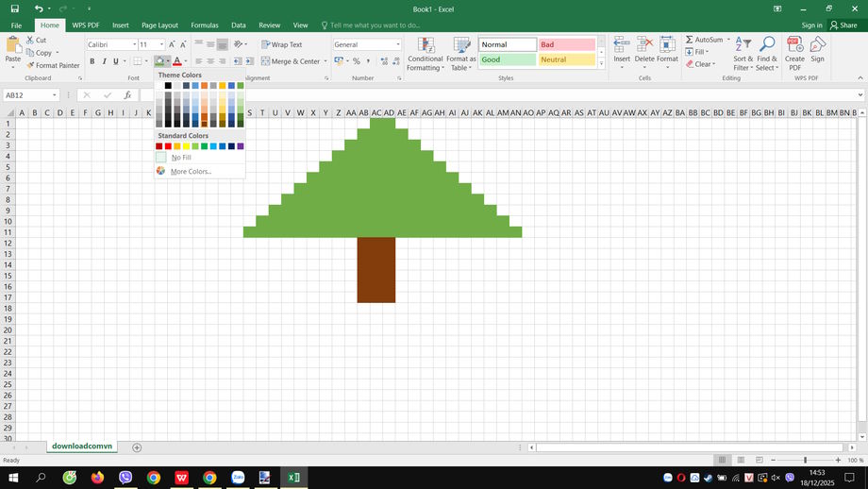This screenshot has width=868, height=489.
Task: Select the downloadcomvn sheet tab
Action: [82, 446]
